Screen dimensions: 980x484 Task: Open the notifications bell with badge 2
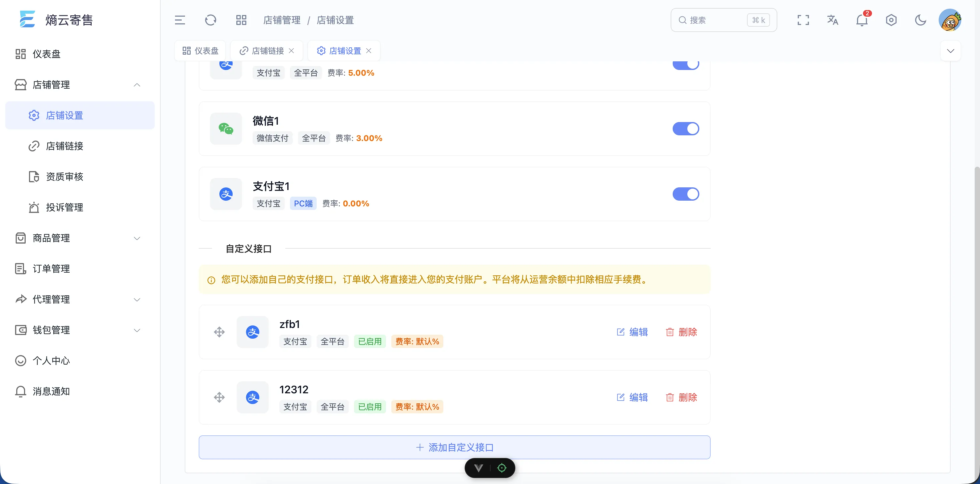pos(861,20)
